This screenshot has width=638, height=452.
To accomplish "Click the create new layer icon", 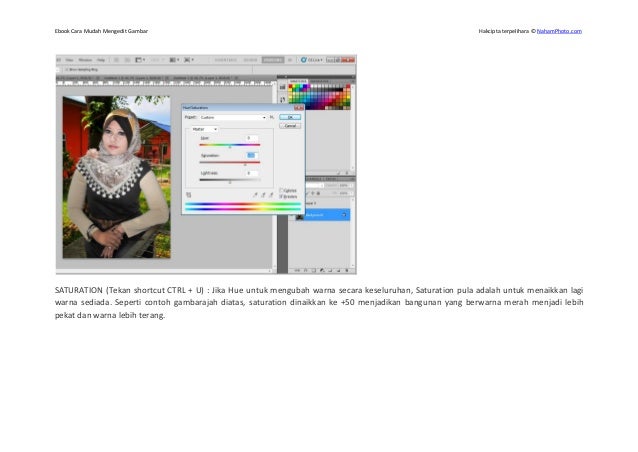I will click(x=339, y=270).
